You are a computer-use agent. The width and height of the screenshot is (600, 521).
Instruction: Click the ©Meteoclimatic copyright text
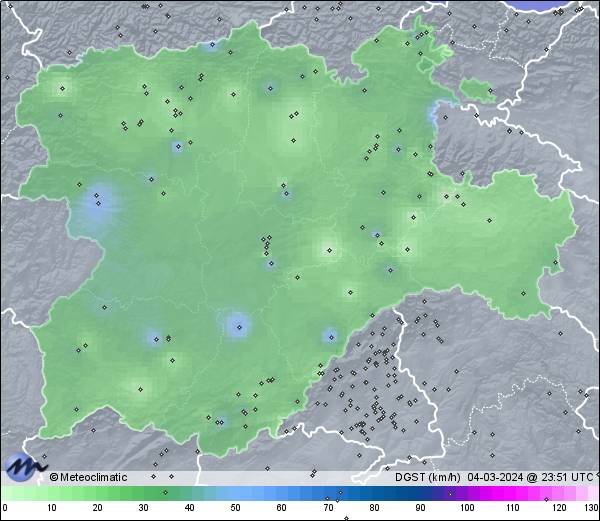(88, 477)
